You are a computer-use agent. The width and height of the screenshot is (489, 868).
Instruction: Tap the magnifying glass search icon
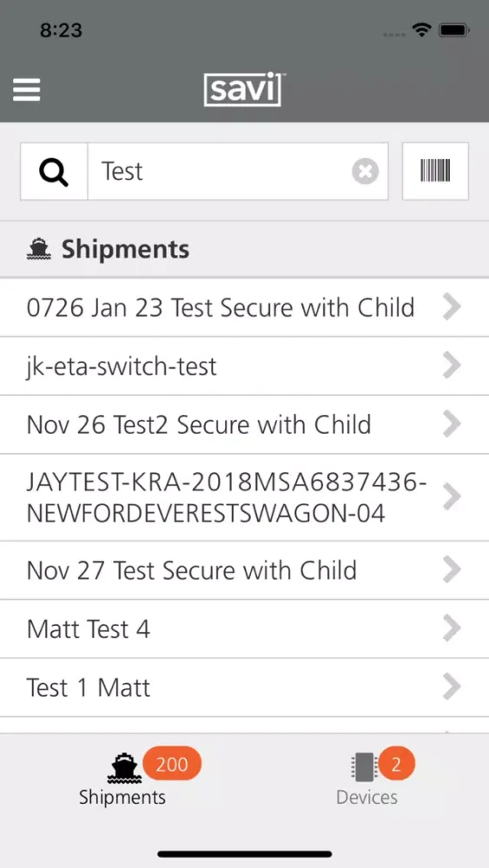(54, 172)
